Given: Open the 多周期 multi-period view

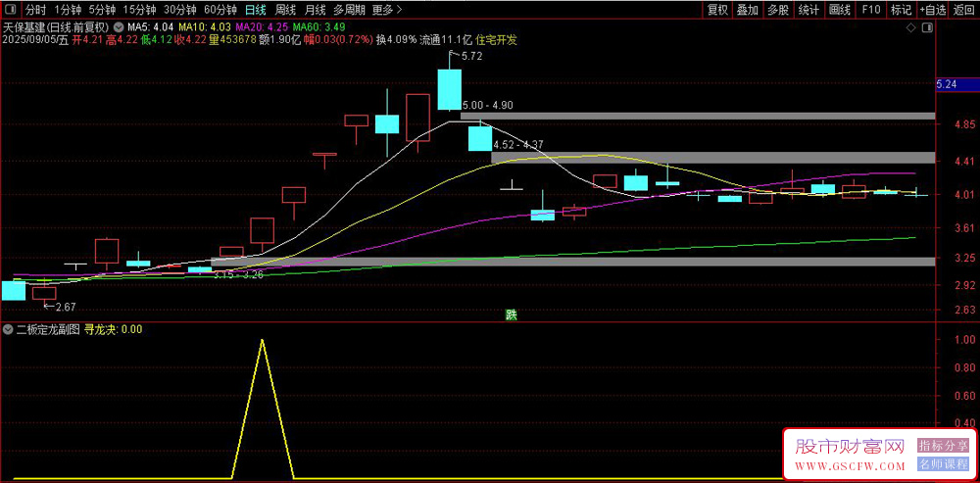Looking at the screenshot, I should point(349,10).
